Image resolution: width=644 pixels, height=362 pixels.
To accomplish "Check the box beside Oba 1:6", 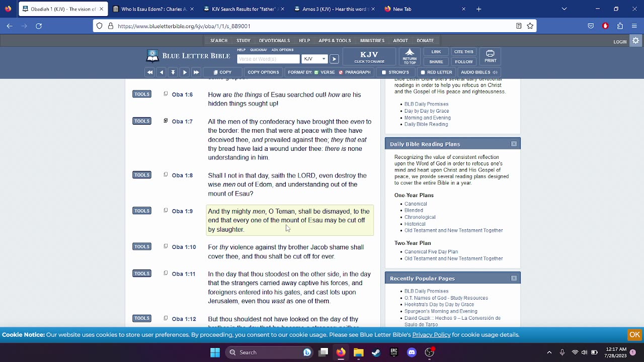I will pos(166,94).
